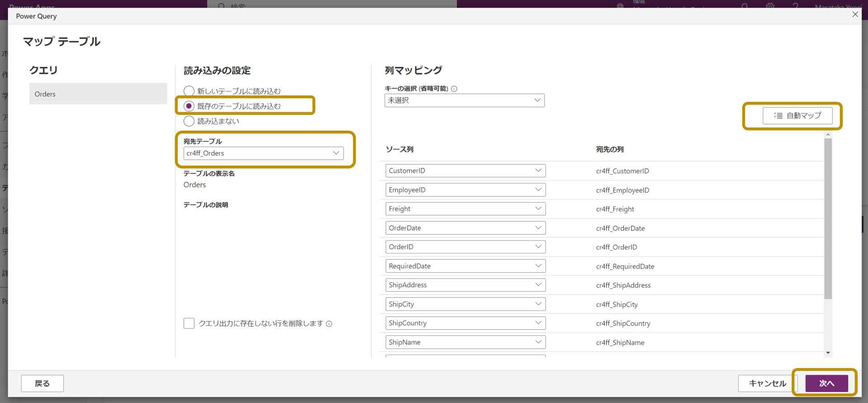The width and height of the screenshot is (868, 403).
Task: Click the environment globe icon in header
Action: pyautogui.click(x=620, y=5)
